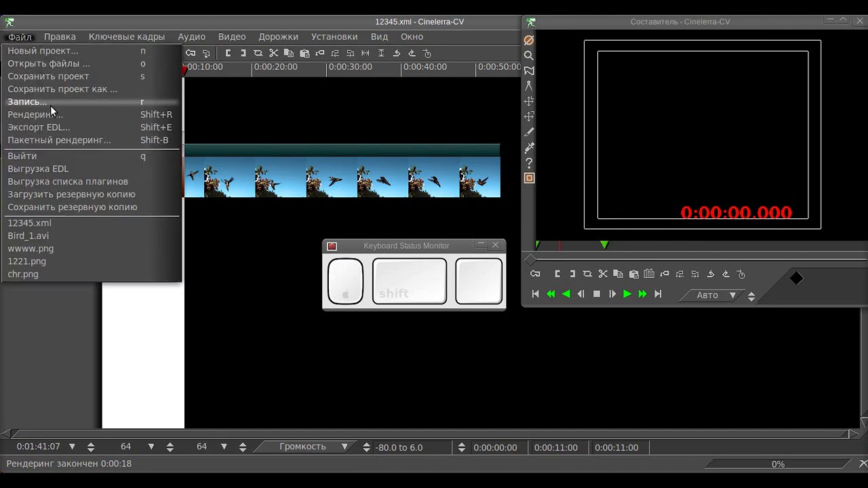Choose Новый проект... from the file menu

[x=92, y=51]
